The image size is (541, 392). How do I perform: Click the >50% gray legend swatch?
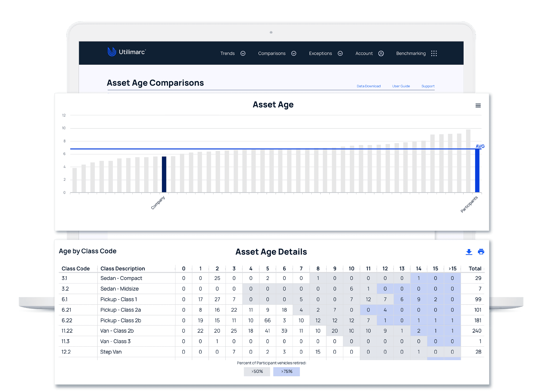click(x=257, y=371)
